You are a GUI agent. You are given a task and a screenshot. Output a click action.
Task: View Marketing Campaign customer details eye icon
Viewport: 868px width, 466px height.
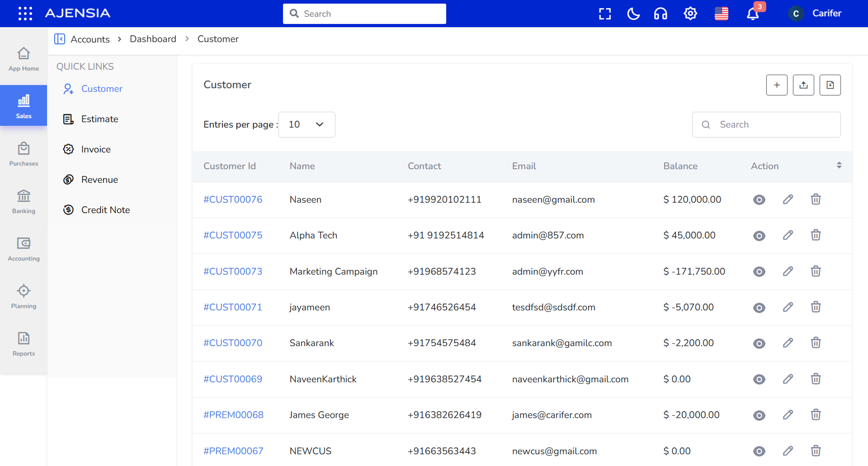(759, 271)
